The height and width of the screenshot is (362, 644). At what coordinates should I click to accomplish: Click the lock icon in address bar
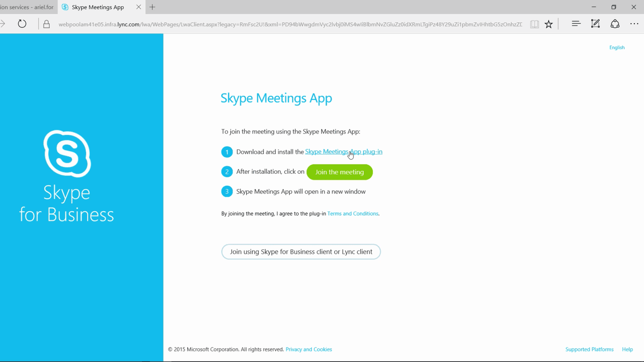(x=47, y=24)
